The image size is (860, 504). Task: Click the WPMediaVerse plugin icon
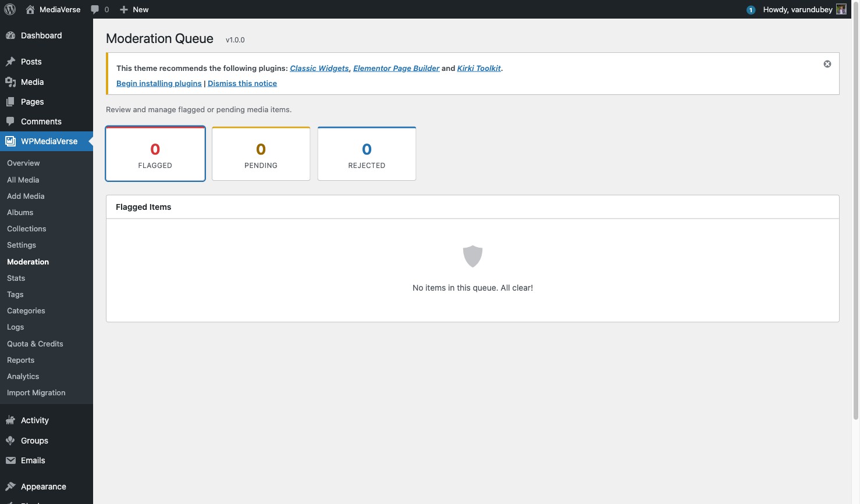pos(10,141)
